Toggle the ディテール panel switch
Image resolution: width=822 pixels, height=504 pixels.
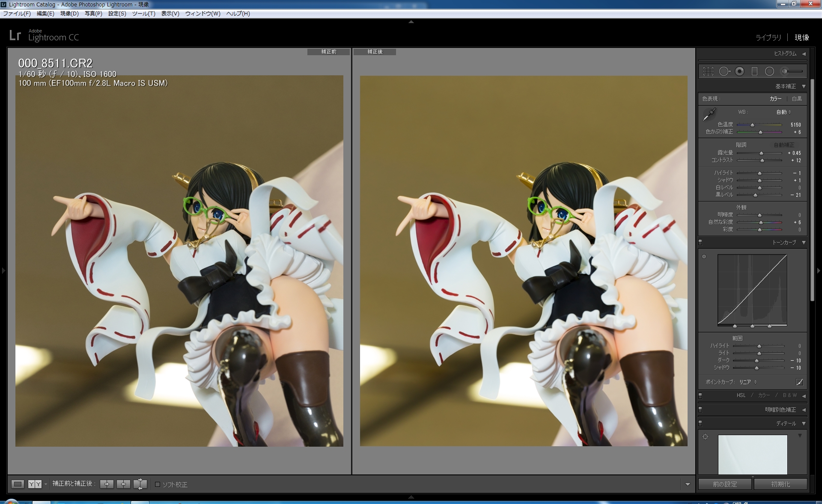700,423
